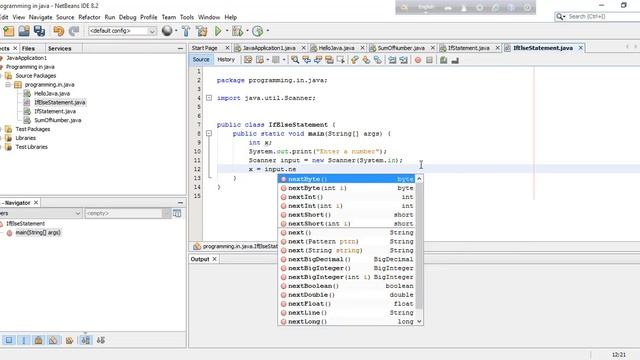Choose nextLine() from the completion list

(x=347, y=313)
